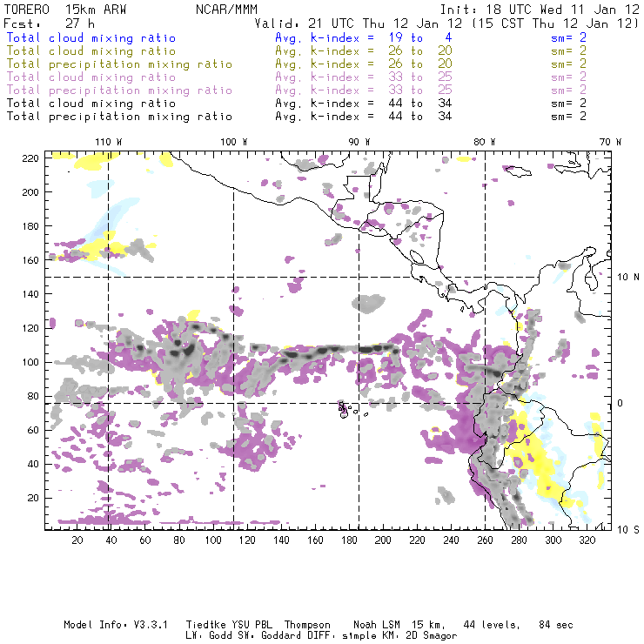
Task: Click the '160' tick label on the vertical axis
Action: 30,260
